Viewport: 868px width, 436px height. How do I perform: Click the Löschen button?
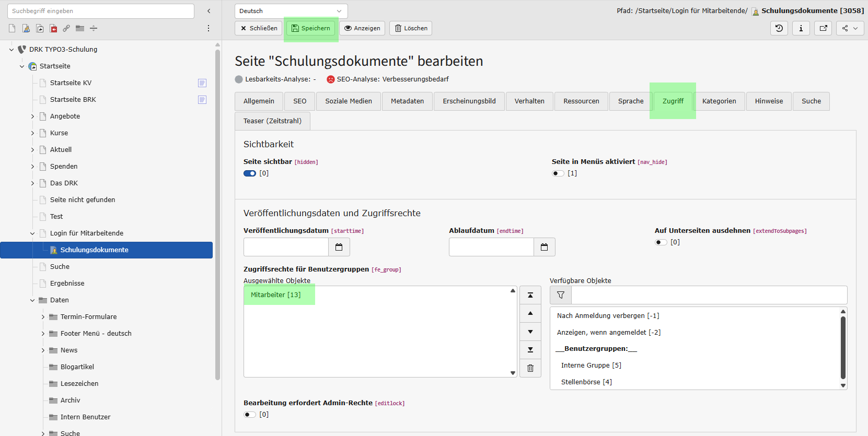pos(411,28)
